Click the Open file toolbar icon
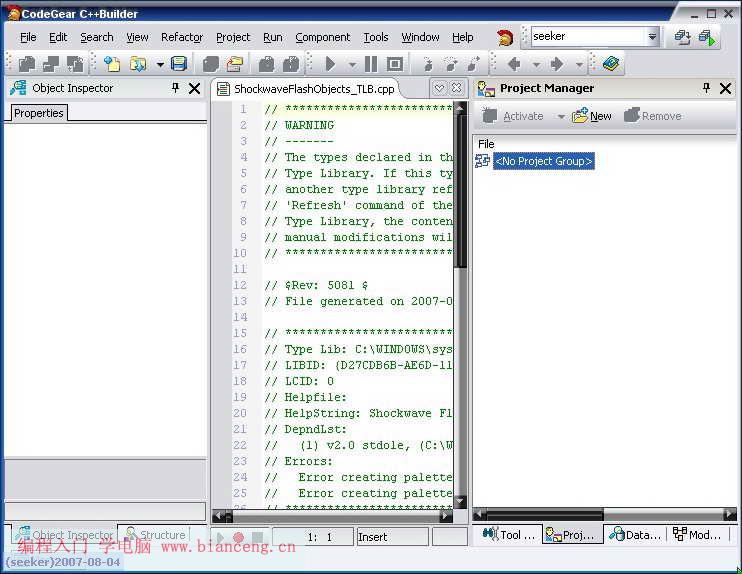The height and width of the screenshot is (574, 742). point(112,64)
